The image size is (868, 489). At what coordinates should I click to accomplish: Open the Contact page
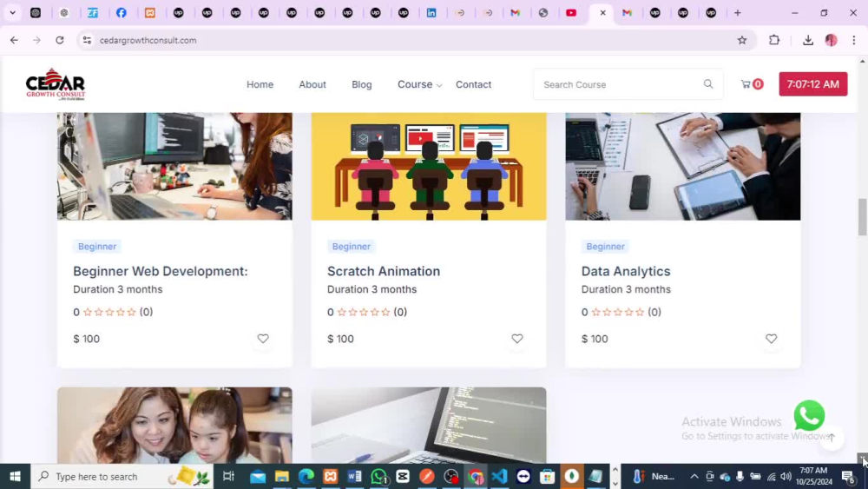tap(473, 84)
